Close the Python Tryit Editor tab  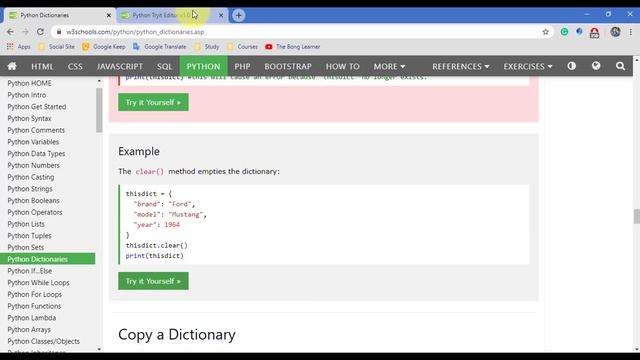[221, 16]
